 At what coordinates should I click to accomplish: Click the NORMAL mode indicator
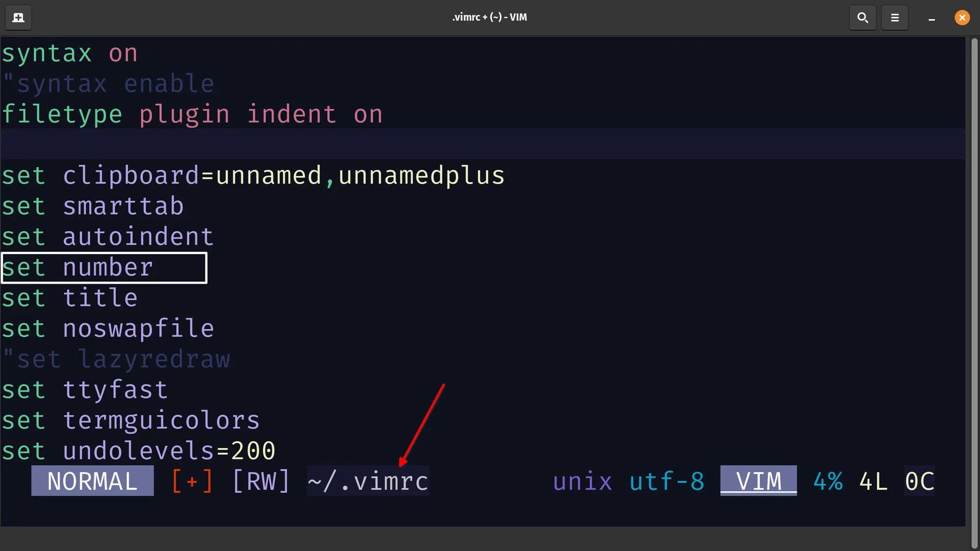click(92, 481)
